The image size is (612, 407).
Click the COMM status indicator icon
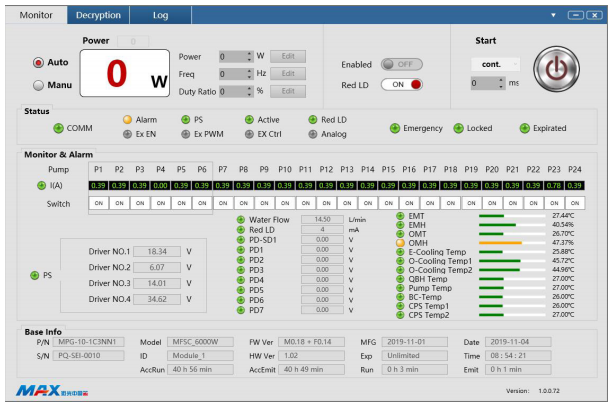[x=58, y=128]
